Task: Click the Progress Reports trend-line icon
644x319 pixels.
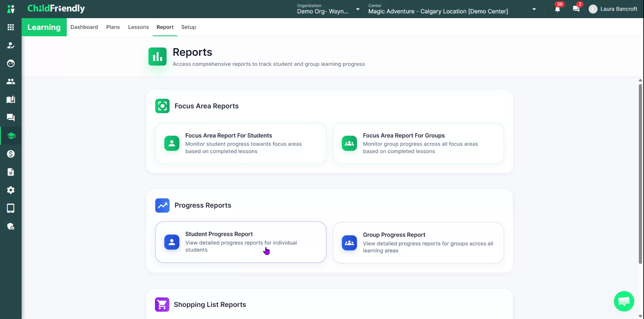Action: pos(162,206)
